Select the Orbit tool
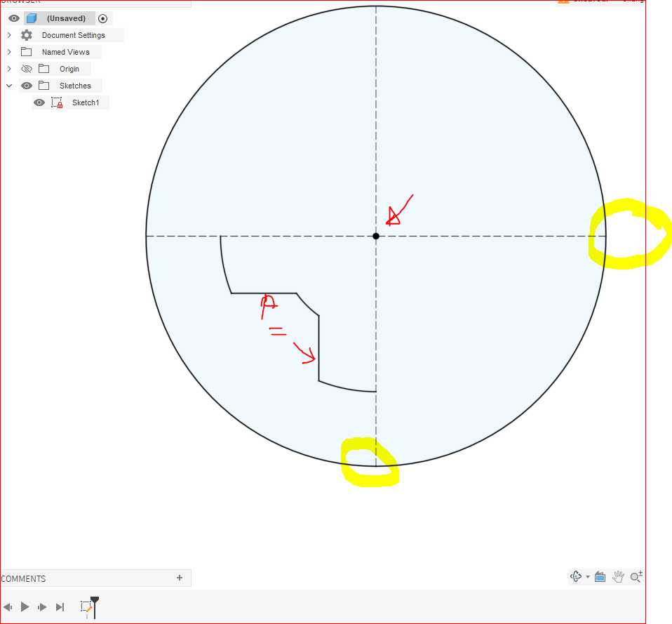Viewport: 672px width, 624px height. click(574, 576)
